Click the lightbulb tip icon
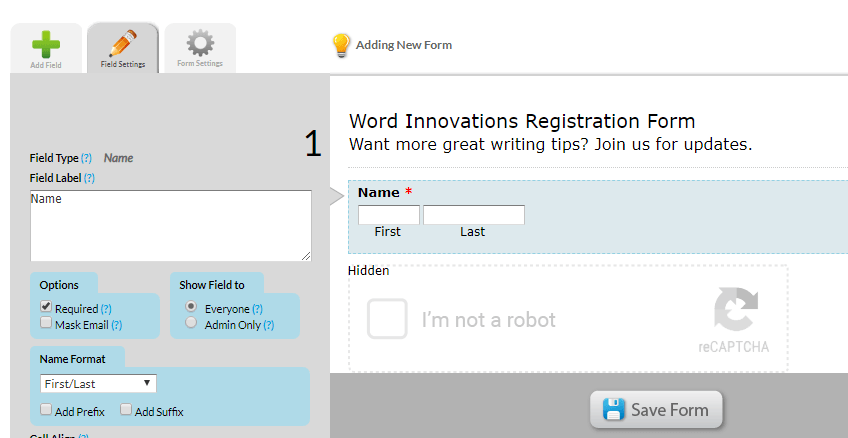This screenshot has width=848, height=438. pos(341,45)
